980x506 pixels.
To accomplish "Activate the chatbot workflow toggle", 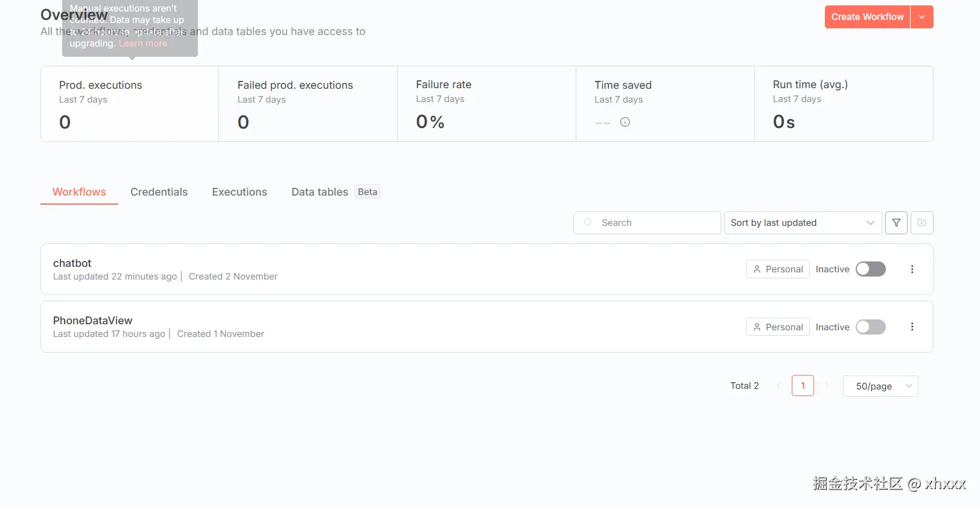I will tap(870, 269).
